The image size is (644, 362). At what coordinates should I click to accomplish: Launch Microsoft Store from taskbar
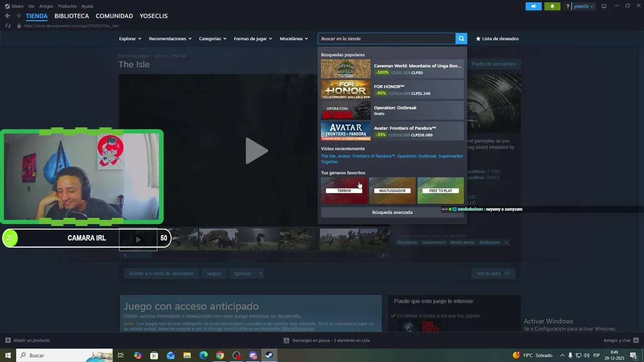coord(154,355)
